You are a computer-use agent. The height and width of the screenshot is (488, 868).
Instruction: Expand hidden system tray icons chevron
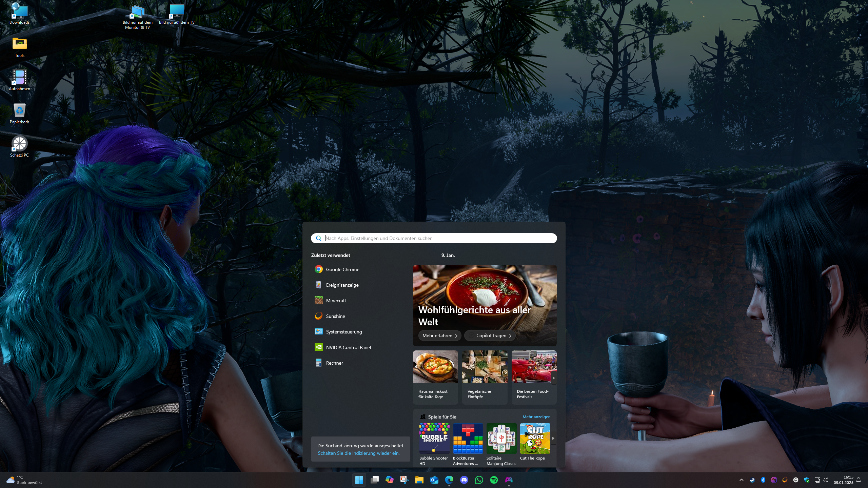tap(742, 480)
